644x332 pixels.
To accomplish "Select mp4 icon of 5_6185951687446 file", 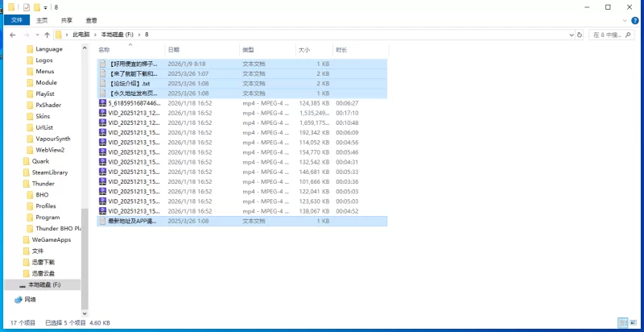I will click(x=103, y=103).
